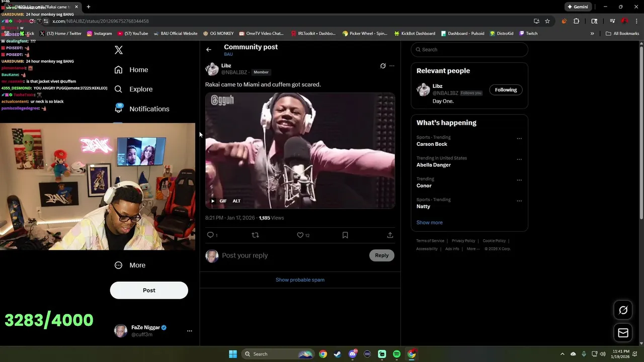Click the white Post button

(x=149, y=290)
